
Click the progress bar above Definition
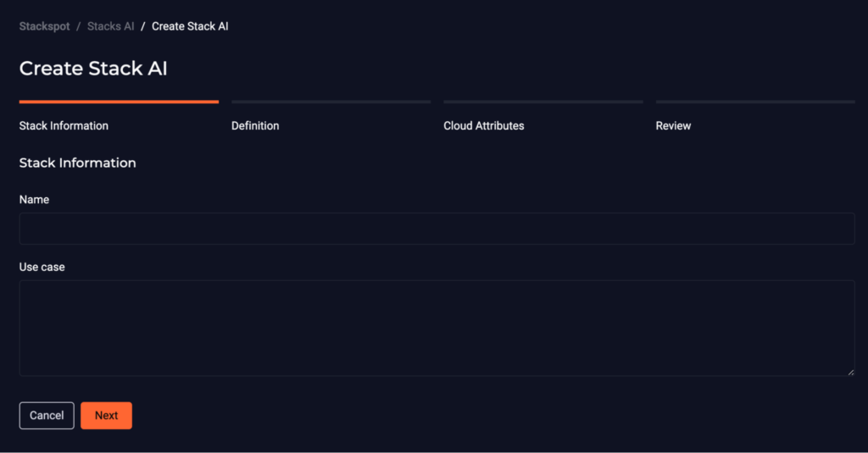pos(331,102)
